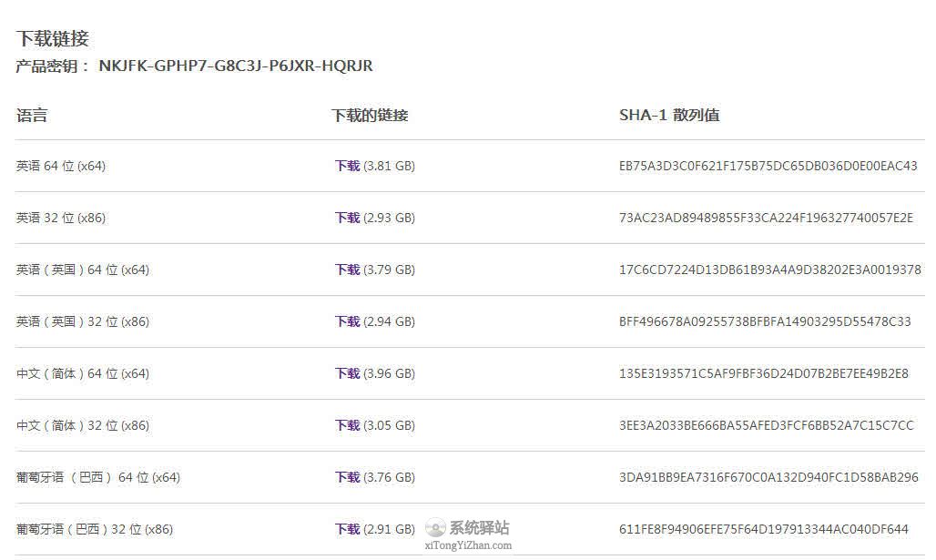Download English 32-bit (x86) 2.93 GB
Viewport: 936px width, 560px height.
point(347,219)
